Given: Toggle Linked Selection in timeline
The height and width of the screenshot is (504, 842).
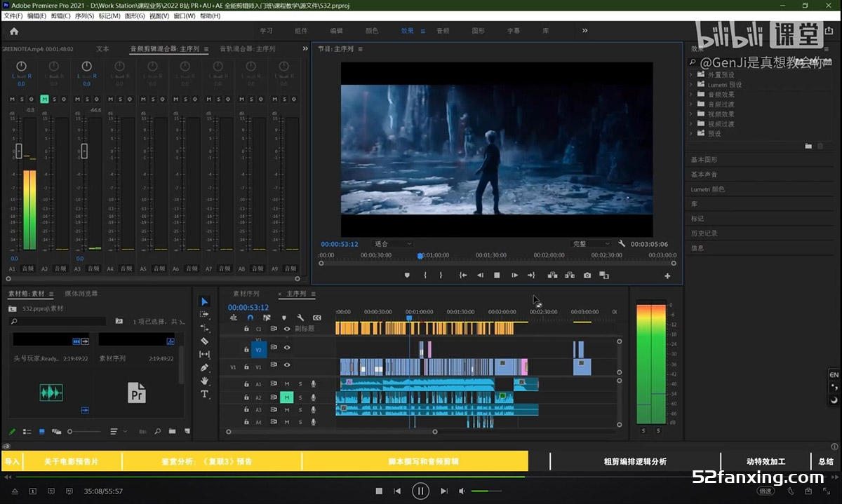Looking at the screenshot, I should [267, 318].
